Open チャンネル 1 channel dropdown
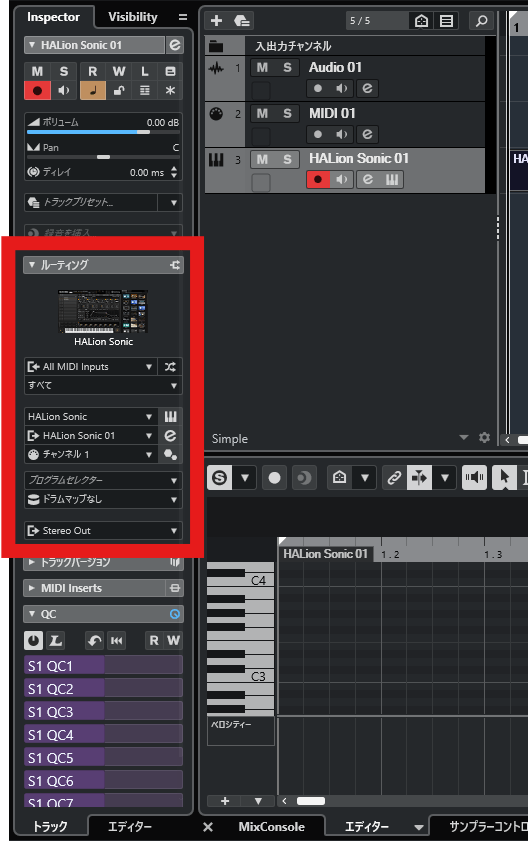 [91, 454]
